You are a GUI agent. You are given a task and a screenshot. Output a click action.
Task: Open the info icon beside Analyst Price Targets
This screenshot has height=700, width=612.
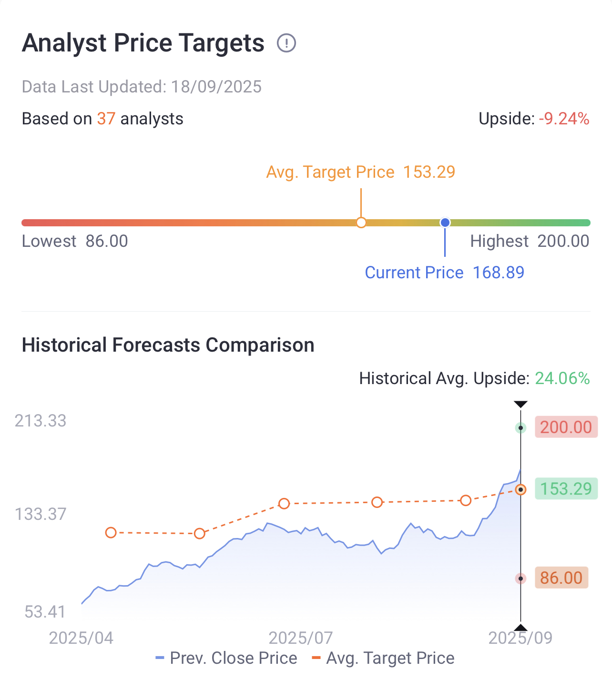[286, 43]
